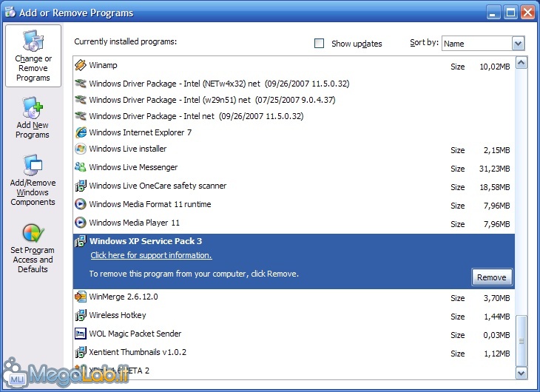Click WOL Magic Packet size 0,03MB
The image size is (540, 392).
tap(496, 335)
